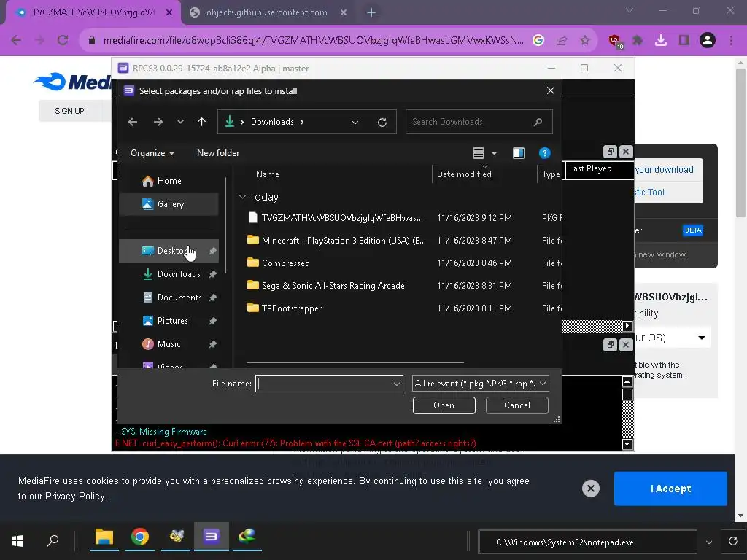Expand the address bar path dropdown

tap(355, 122)
